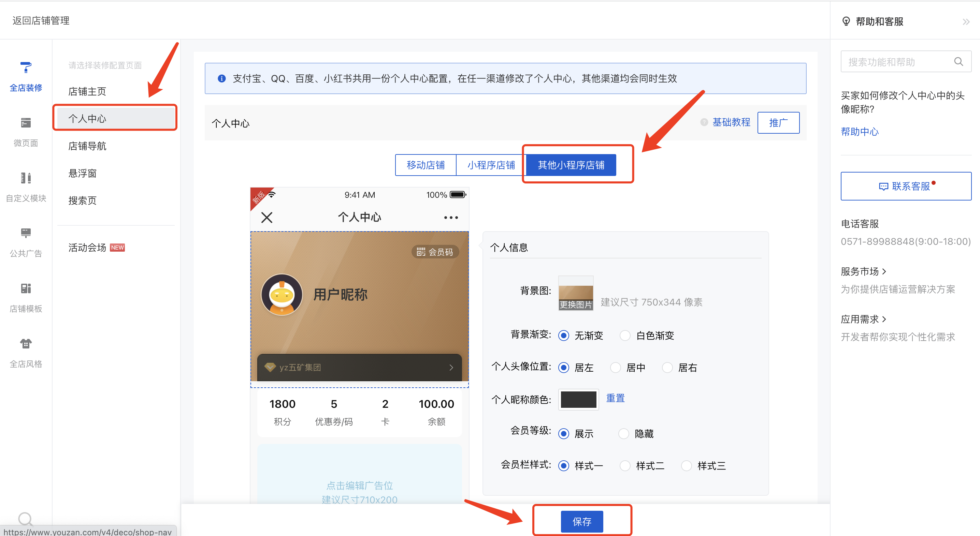This screenshot has width=980, height=536.
Task: Click the search magnifier in help box
Action: (958, 62)
